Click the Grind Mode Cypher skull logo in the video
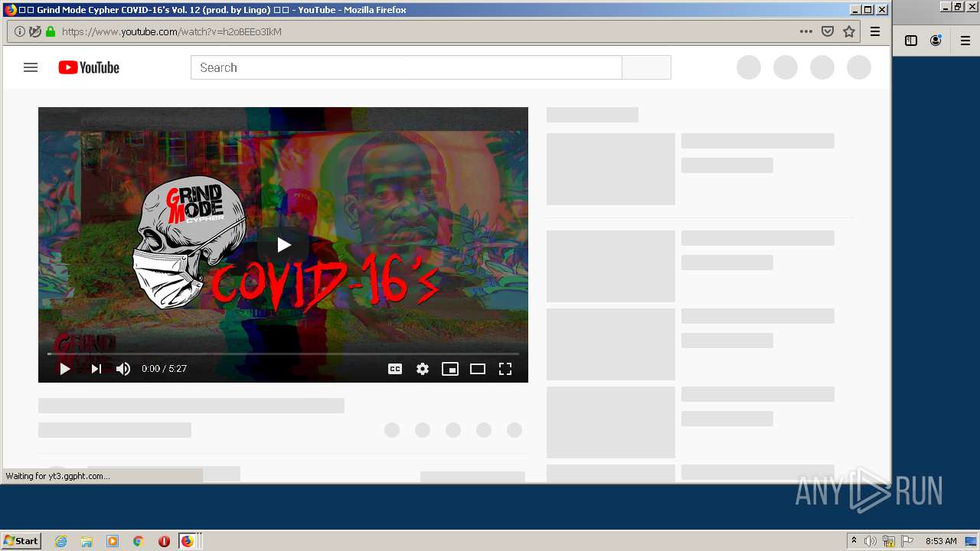This screenshot has height=551, width=980. [x=190, y=242]
